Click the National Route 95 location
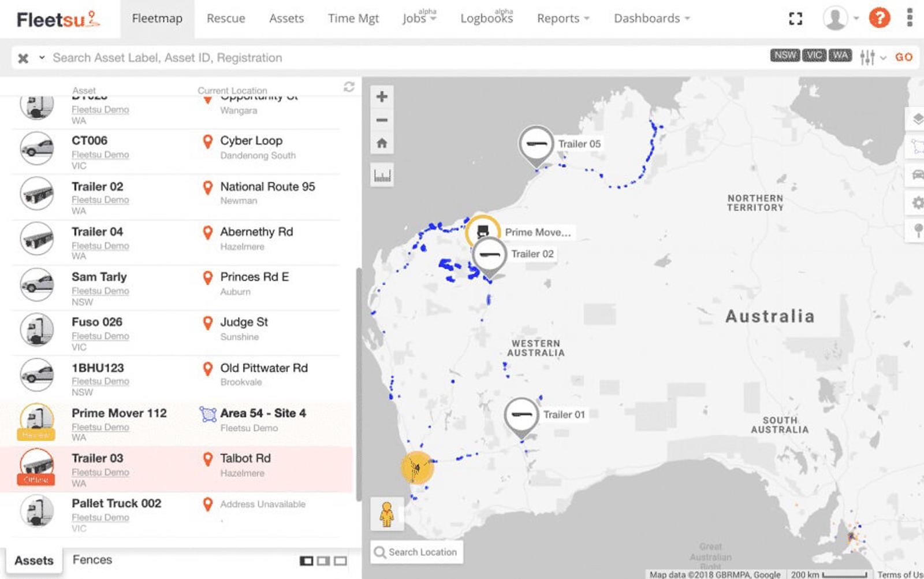The height and width of the screenshot is (579, 924). point(267,187)
